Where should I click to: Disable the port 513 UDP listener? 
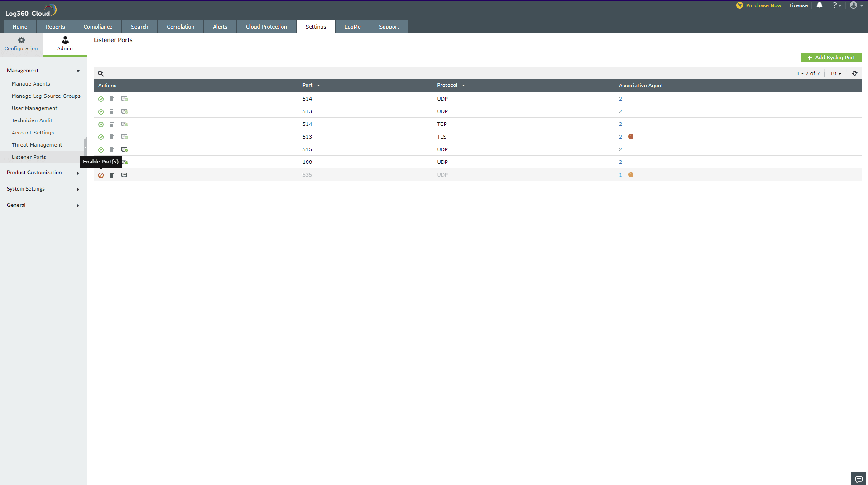[x=101, y=112]
